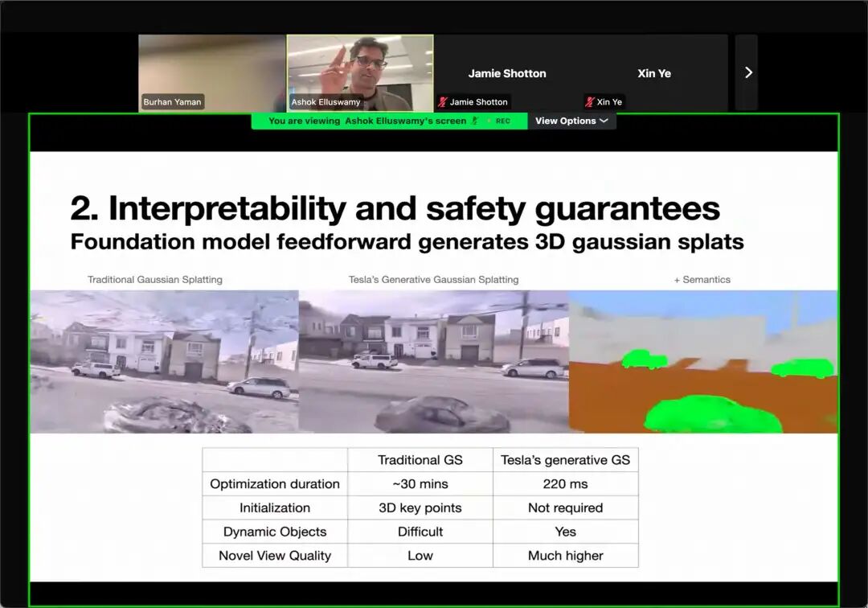Screen dimensions: 868x608
Task: Click the 'Not required' cell
Action: click(565, 507)
